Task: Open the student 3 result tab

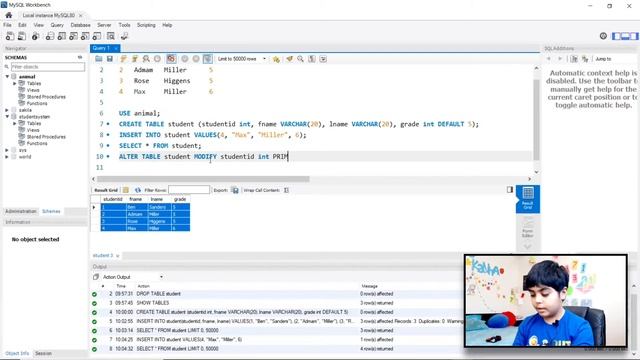Action: tap(103, 256)
